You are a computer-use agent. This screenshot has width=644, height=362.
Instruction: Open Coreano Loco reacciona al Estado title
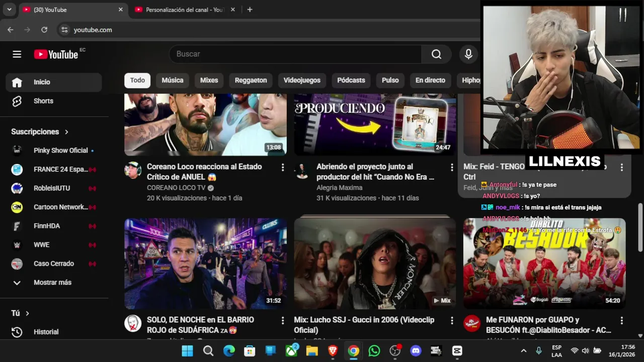204,172
